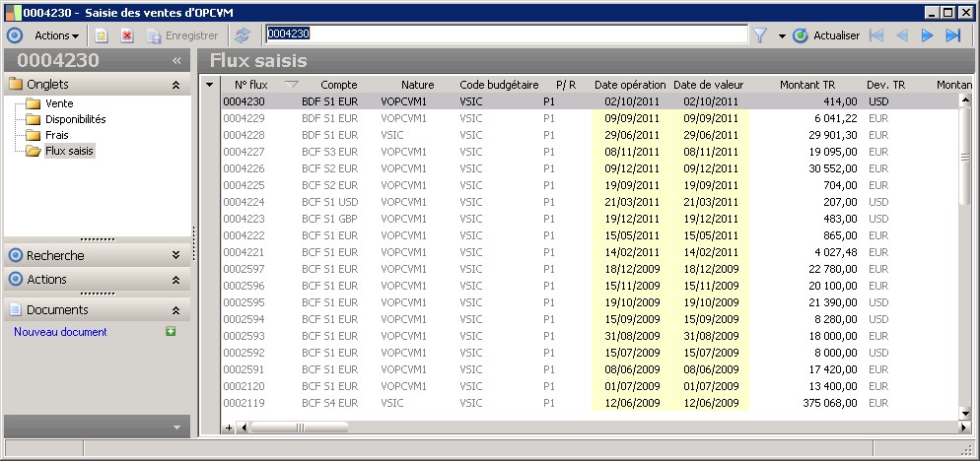Click the Actualiser refresh button
The width and height of the screenshot is (980, 461).
click(x=826, y=35)
